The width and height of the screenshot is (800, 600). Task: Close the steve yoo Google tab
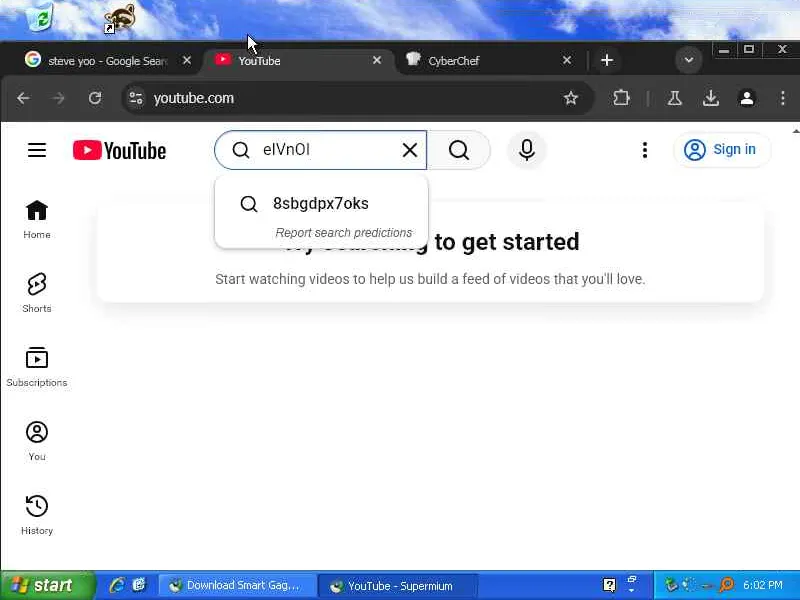pyautogui.click(x=187, y=60)
